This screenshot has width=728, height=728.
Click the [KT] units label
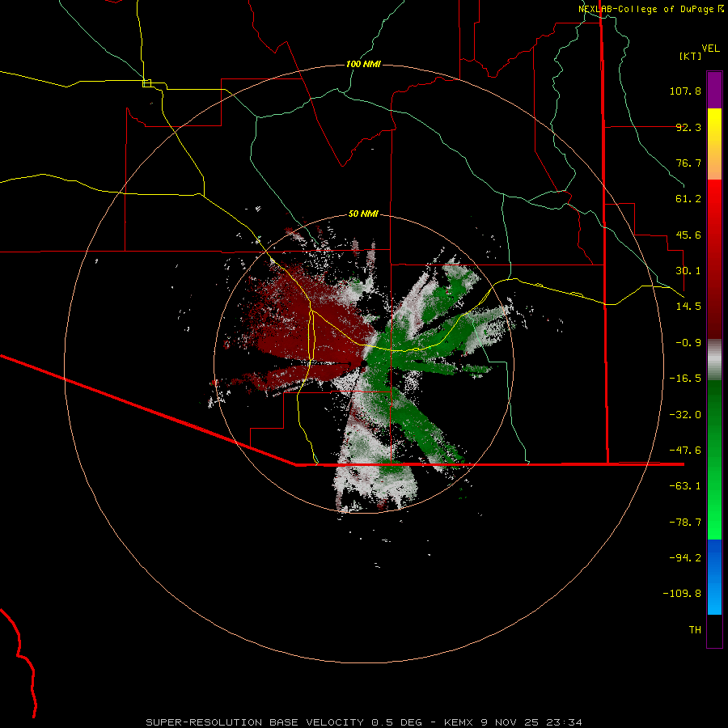(691, 56)
